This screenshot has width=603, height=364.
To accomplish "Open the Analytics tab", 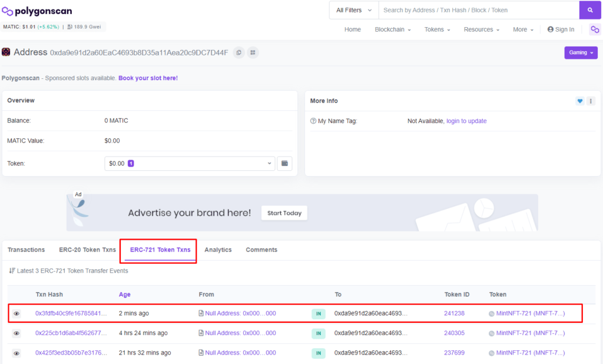I will 218,250.
